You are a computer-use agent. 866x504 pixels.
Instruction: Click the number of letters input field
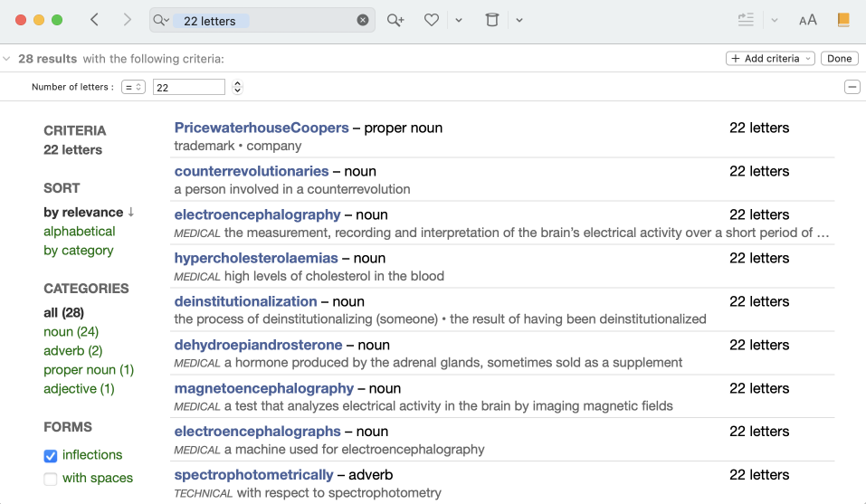[x=188, y=87]
